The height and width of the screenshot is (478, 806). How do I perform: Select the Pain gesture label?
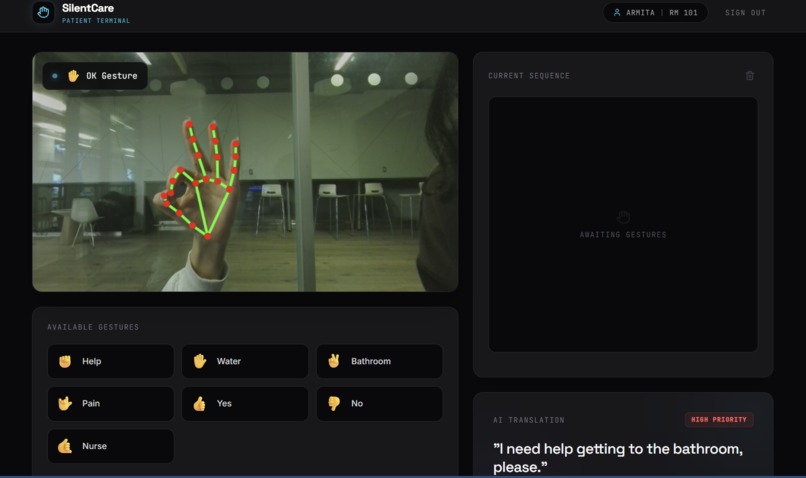coord(91,403)
